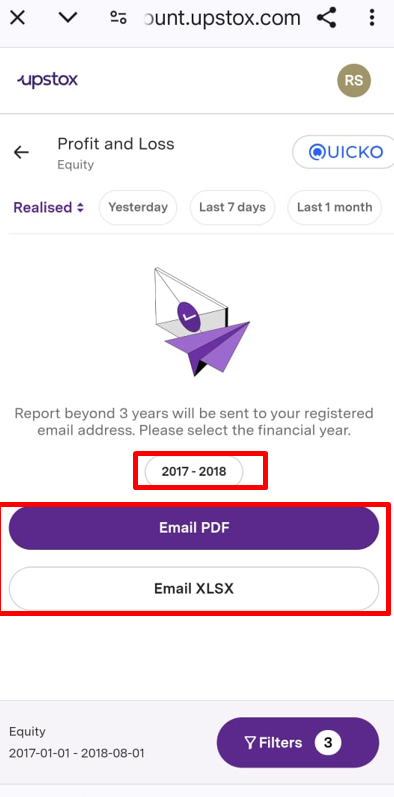This screenshot has width=394, height=797.
Task: Open the three-dot browser menu
Action: pos(372,18)
